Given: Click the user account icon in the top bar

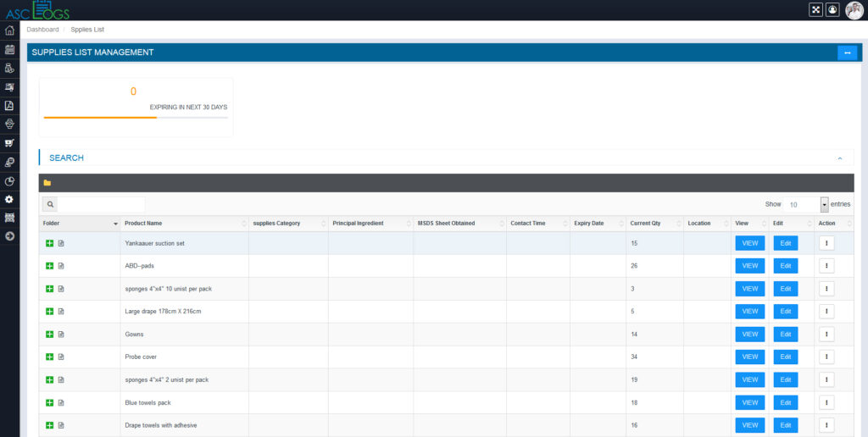Looking at the screenshot, I should click(832, 9).
